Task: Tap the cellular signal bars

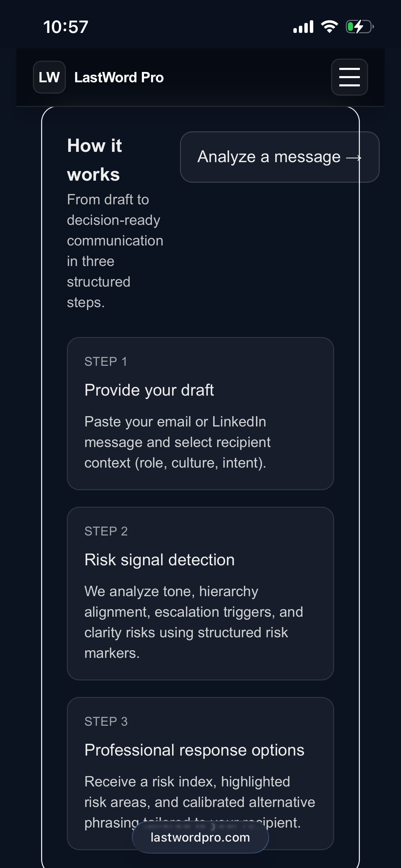Action: coord(304,27)
